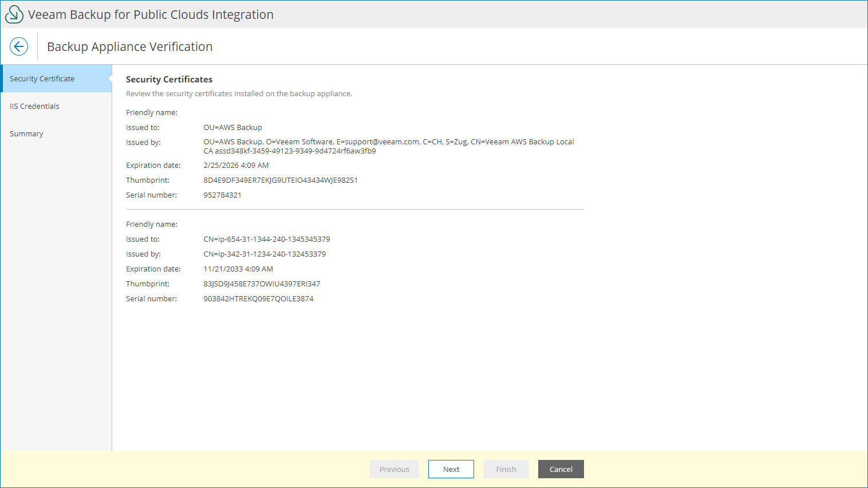This screenshot has width=868, height=488.
Task: Click the first certificate's 'Friendly name:' label
Action: click(152, 112)
